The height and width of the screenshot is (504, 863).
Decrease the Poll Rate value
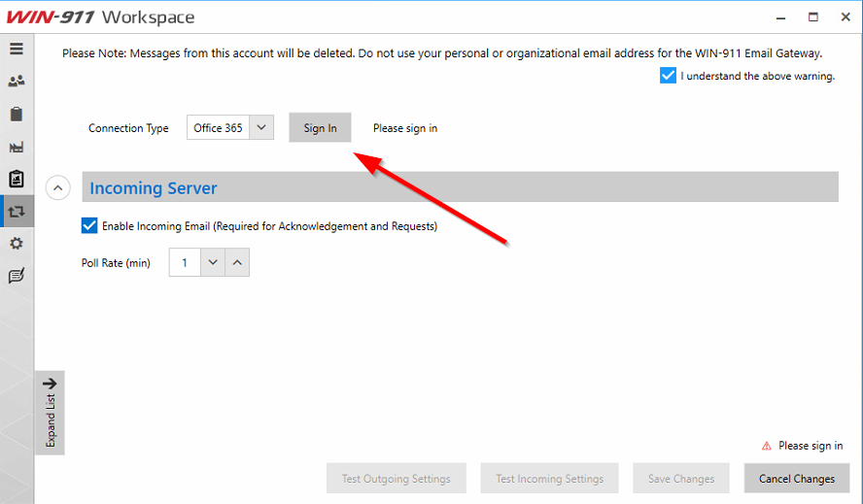point(213,262)
